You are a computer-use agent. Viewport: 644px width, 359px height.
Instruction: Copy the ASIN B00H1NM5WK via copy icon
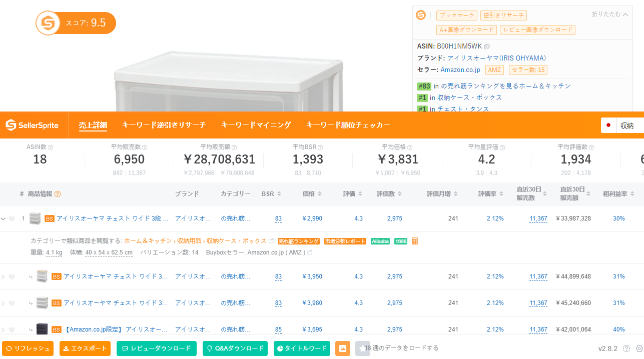point(487,46)
